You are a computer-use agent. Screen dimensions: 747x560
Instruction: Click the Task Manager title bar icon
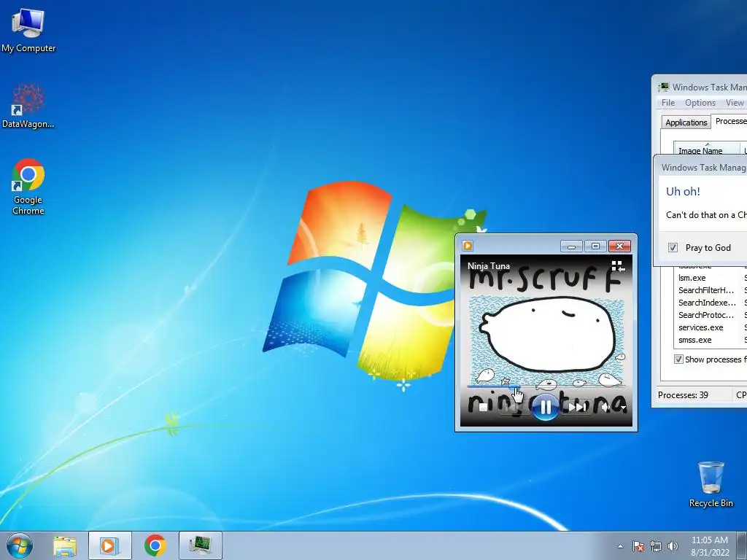click(663, 87)
